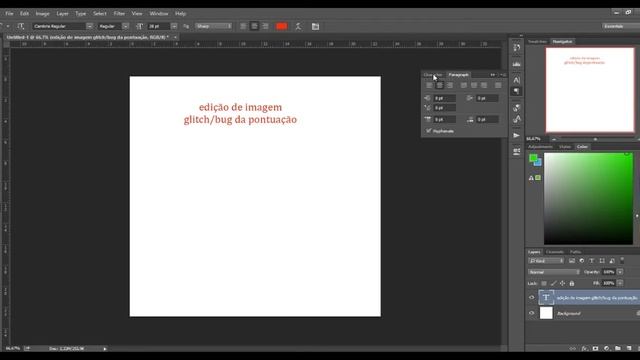The height and width of the screenshot is (360, 640).
Task: Switch to Adjustments tab
Action: point(540,147)
